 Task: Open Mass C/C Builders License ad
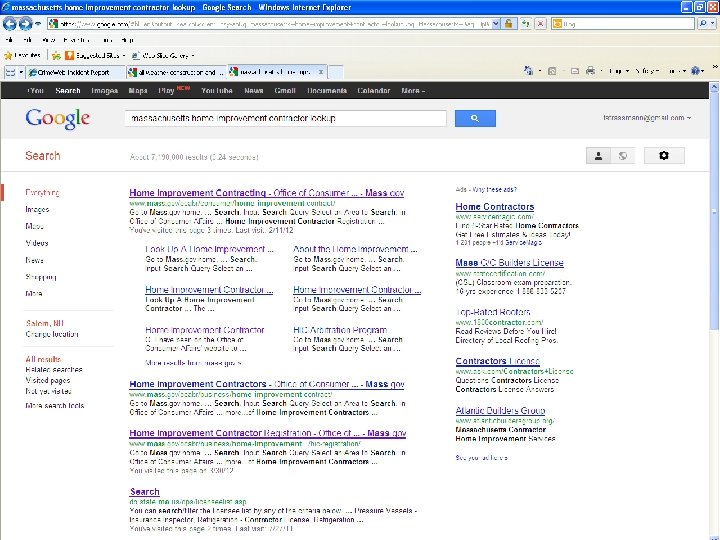coord(509,263)
